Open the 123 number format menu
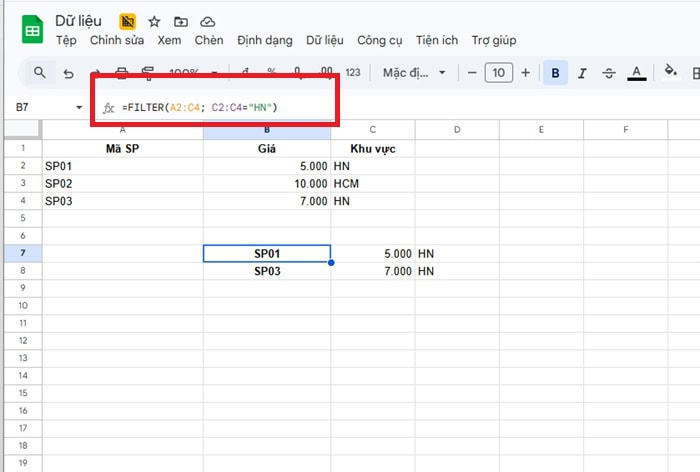The width and height of the screenshot is (700, 472). point(352,73)
